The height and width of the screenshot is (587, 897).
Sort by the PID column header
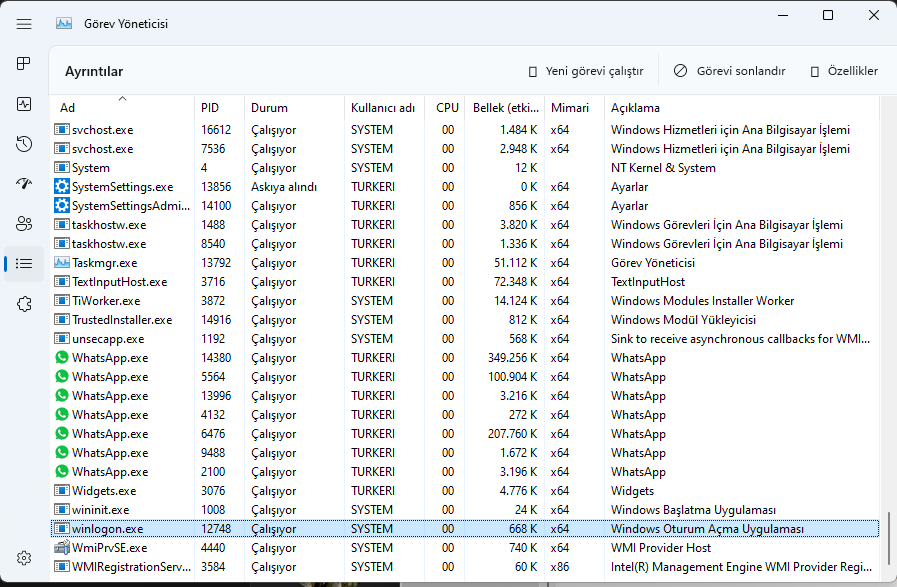pos(219,108)
